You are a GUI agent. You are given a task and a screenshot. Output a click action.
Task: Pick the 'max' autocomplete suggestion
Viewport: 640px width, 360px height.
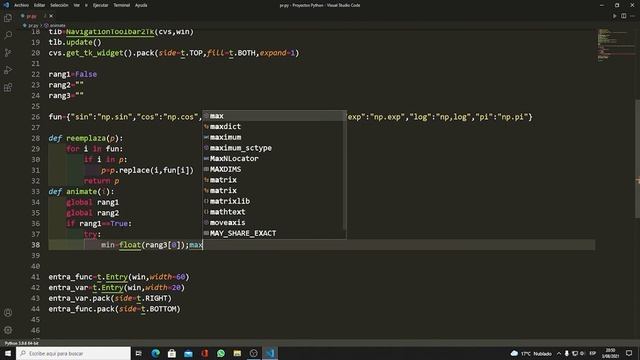pos(274,116)
